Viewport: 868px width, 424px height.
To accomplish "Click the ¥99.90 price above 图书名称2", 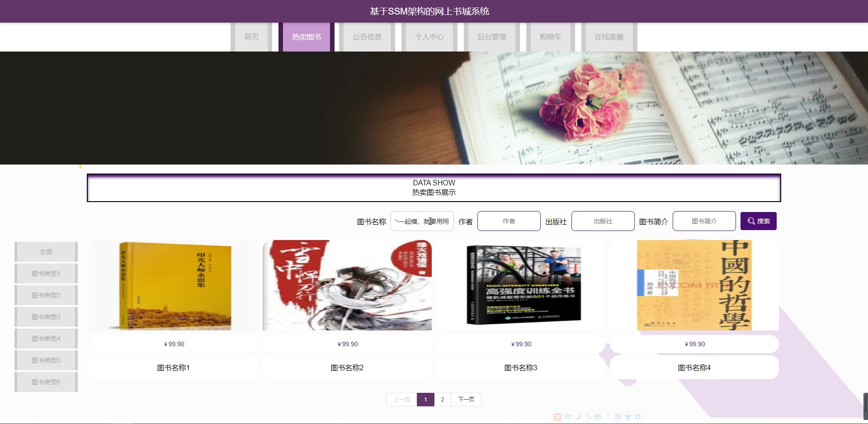I will [348, 344].
